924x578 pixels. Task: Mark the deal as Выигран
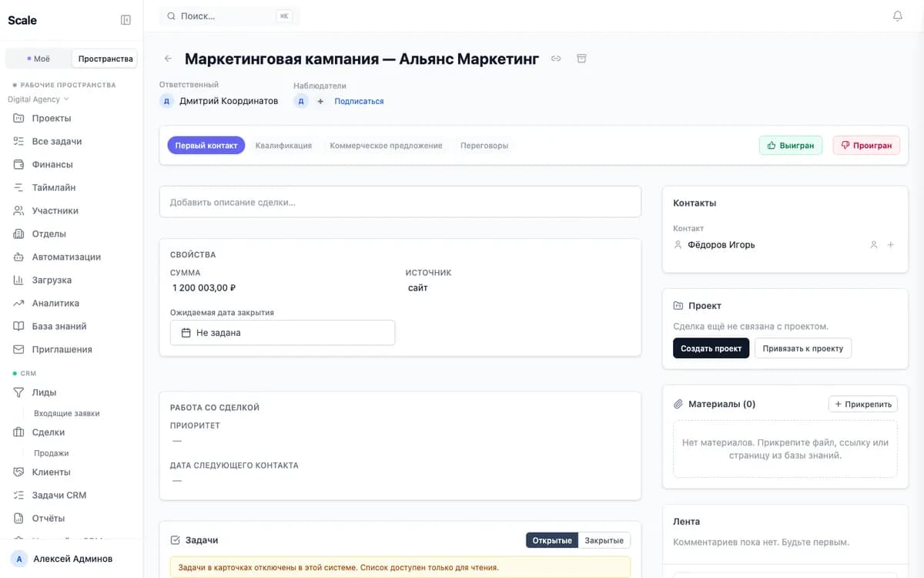(791, 145)
